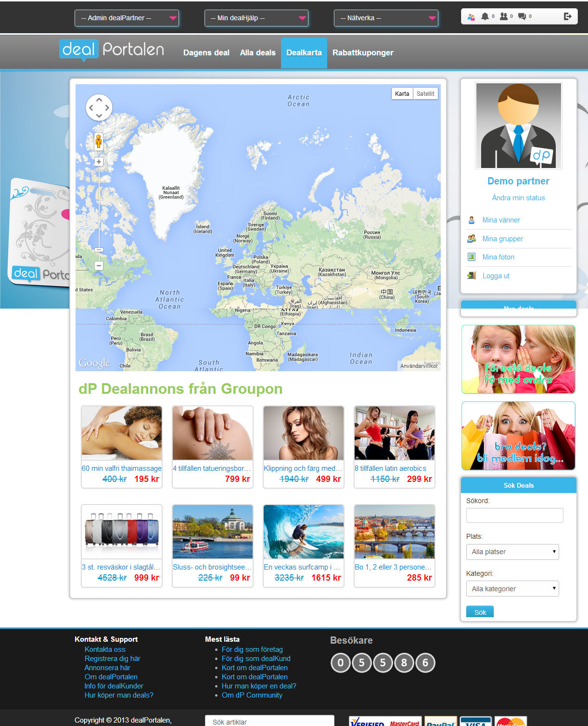Go to the Dagens deal tab
Screen dimensions: 588x726
pos(206,53)
